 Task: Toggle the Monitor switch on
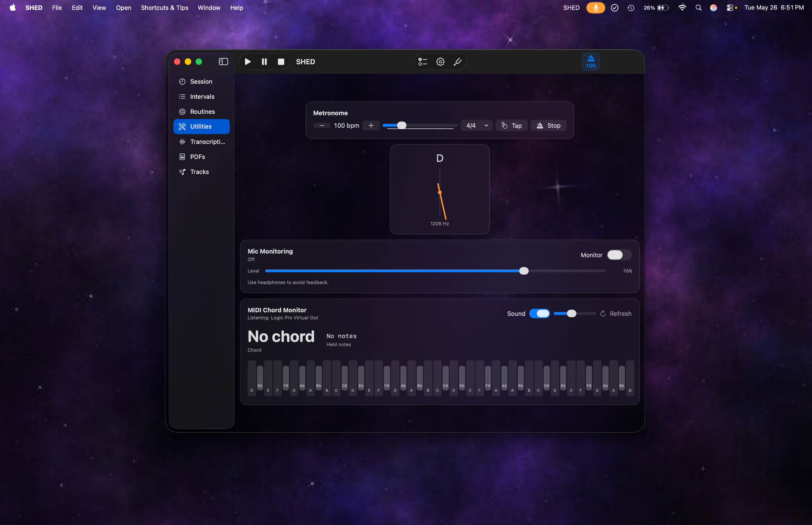(x=619, y=255)
